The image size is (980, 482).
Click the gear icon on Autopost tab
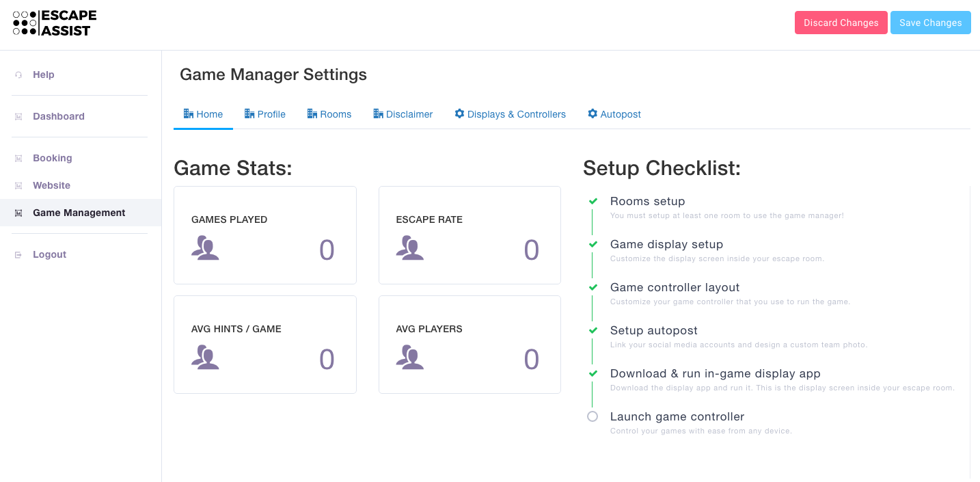(593, 113)
